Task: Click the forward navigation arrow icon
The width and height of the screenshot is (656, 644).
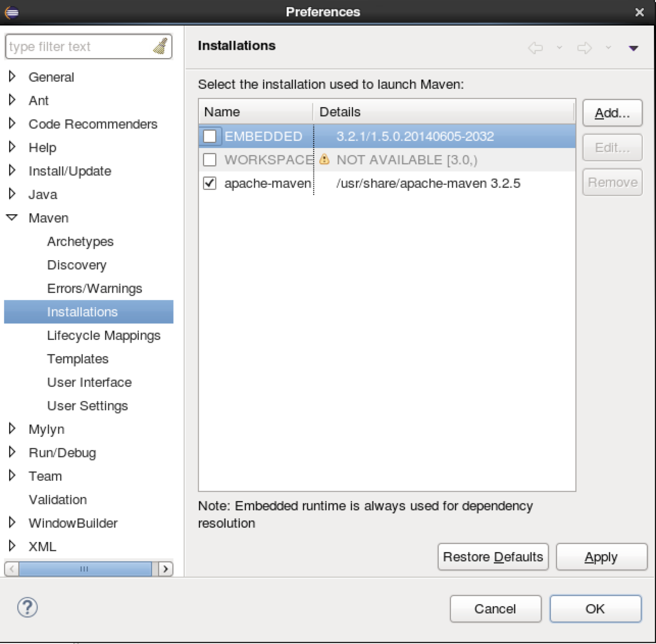Action: (584, 48)
